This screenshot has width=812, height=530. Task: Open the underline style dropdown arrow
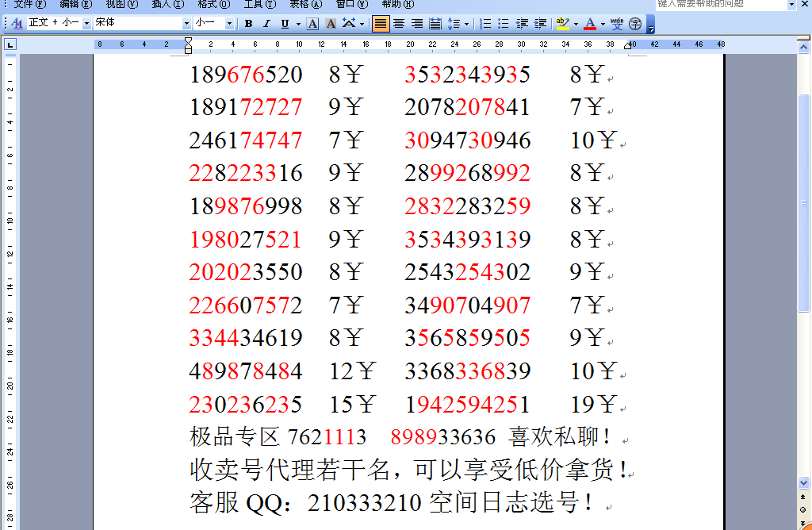click(x=298, y=24)
